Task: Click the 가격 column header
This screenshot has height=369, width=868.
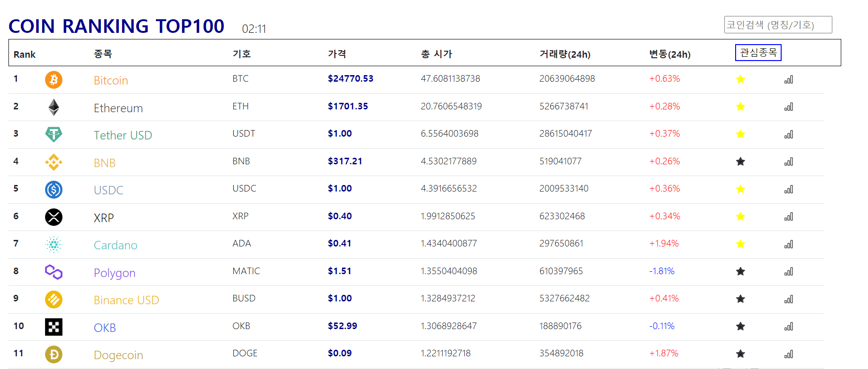Action: [337, 54]
